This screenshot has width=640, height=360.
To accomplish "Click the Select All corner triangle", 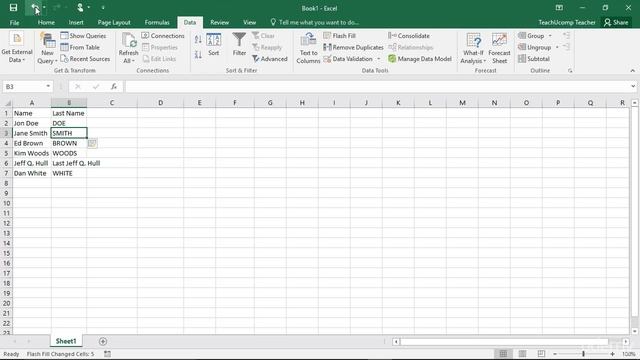I will click(x=7, y=103).
